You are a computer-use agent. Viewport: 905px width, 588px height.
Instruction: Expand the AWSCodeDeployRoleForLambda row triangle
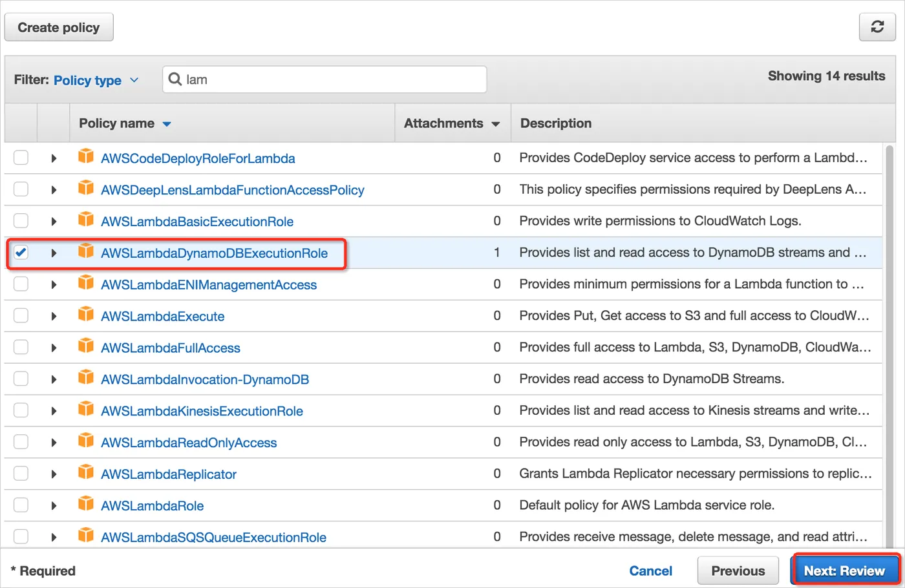coord(54,158)
